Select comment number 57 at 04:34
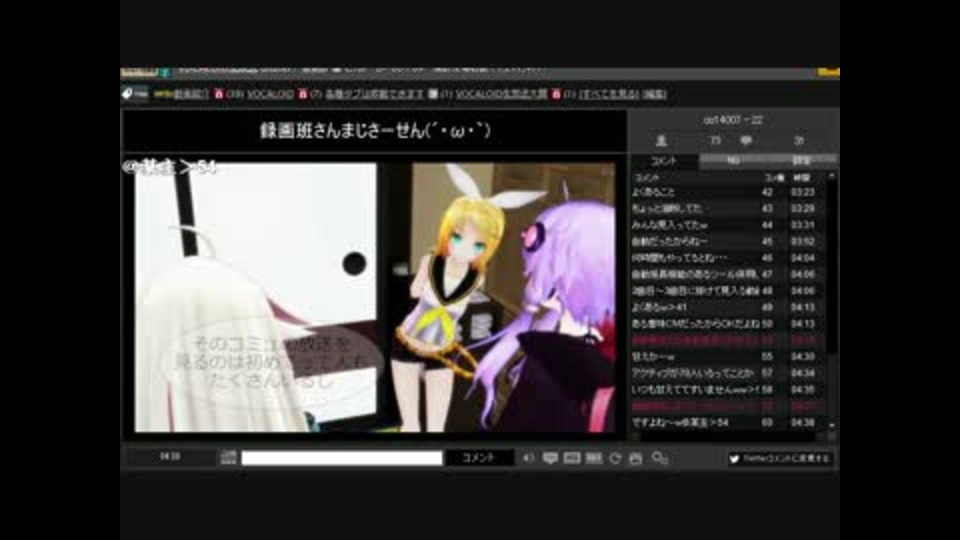 [x=727, y=373]
